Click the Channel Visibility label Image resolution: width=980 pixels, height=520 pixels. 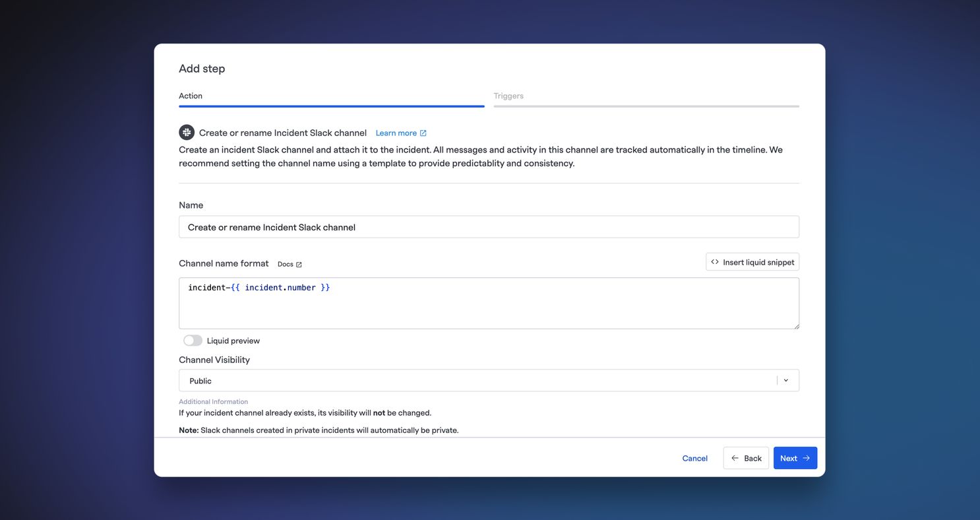[214, 360]
